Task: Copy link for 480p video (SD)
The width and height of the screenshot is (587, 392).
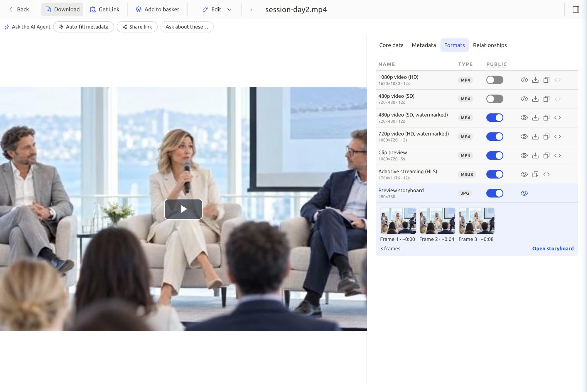Action: click(546, 99)
